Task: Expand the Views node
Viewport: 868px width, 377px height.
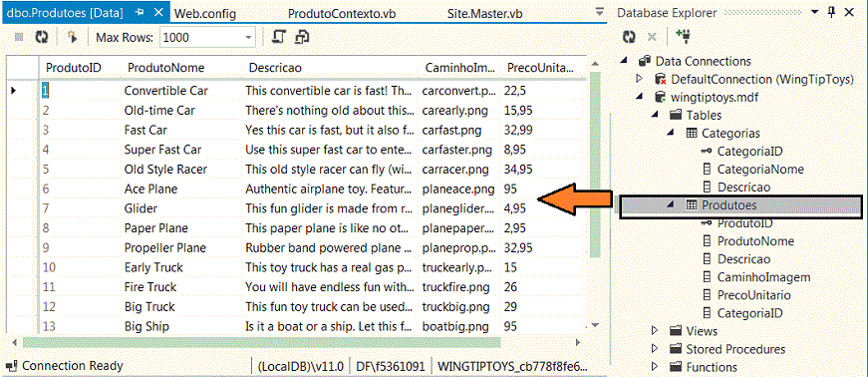Action: [x=656, y=331]
